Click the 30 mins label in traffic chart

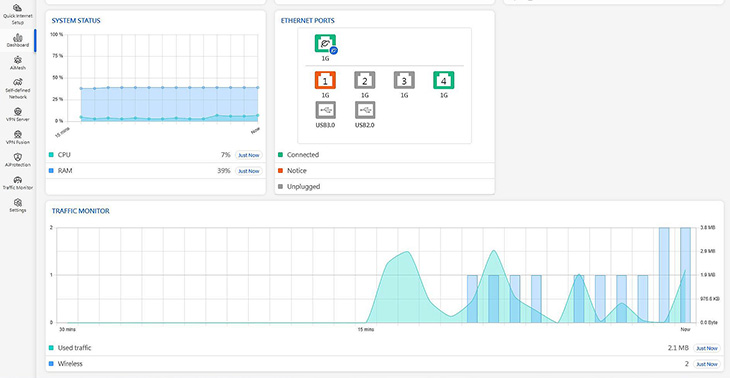(68, 330)
